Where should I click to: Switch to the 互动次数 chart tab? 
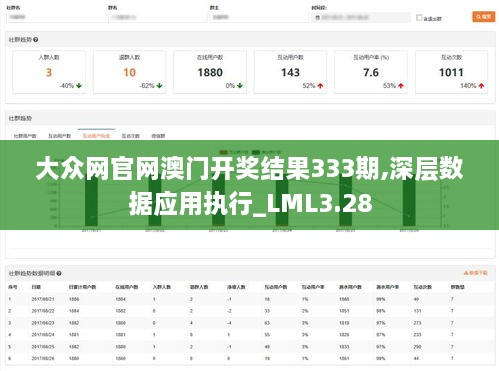(130, 136)
